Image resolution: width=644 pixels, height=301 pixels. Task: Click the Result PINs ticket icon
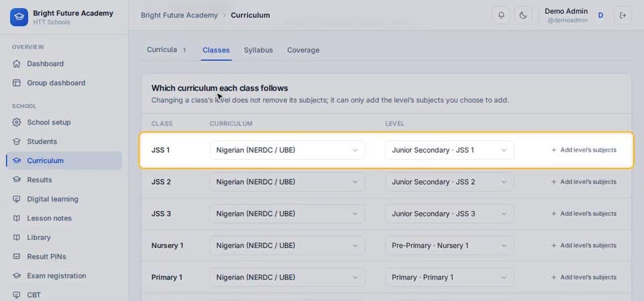(16, 257)
